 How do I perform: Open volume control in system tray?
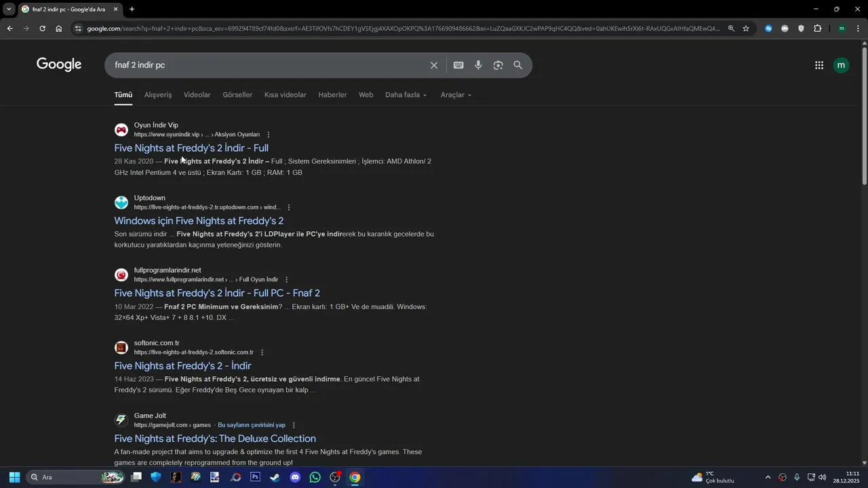pyautogui.click(x=823, y=477)
